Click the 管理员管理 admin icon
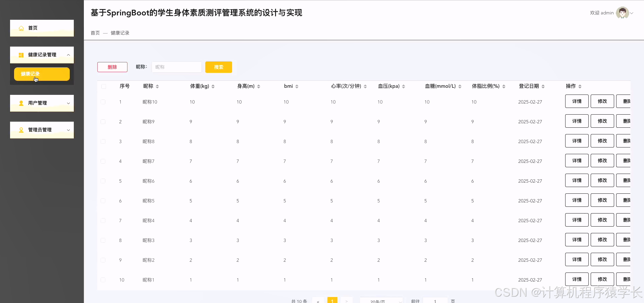 pyautogui.click(x=21, y=130)
